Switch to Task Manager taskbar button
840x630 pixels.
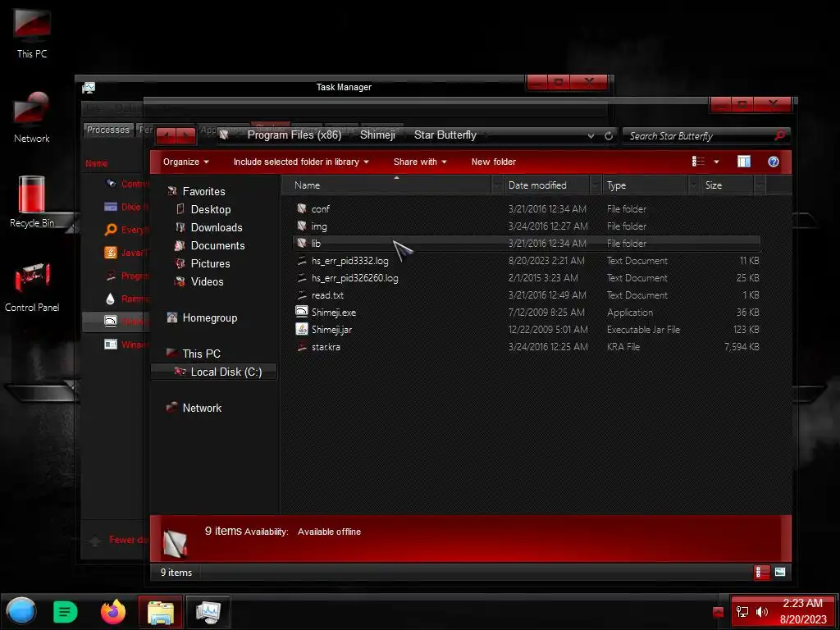(208, 611)
